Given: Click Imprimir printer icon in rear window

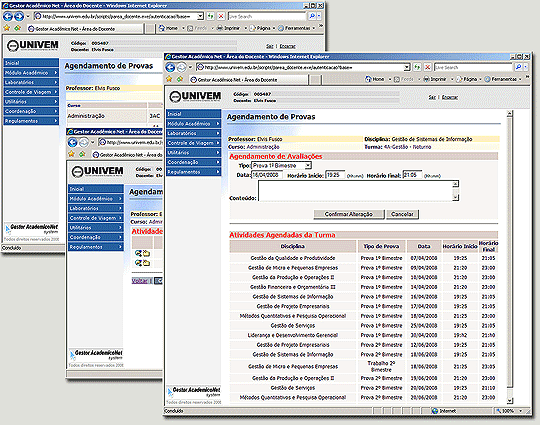Looking at the screenshot, I should click(x=219, y=28).
